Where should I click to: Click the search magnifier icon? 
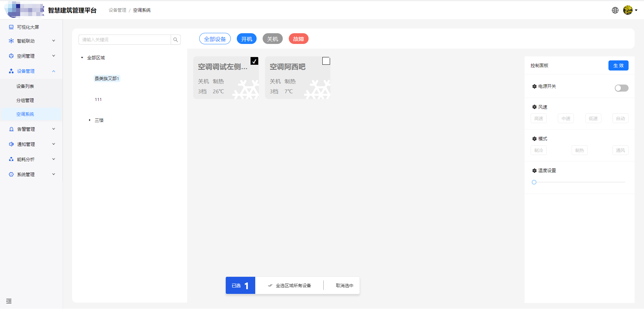tap(175, 40)
